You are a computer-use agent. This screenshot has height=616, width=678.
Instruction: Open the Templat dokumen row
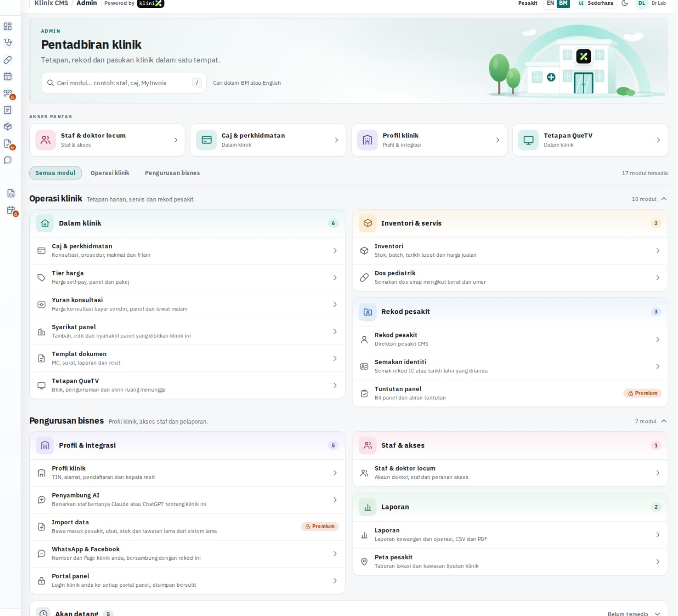pos(187,358)
